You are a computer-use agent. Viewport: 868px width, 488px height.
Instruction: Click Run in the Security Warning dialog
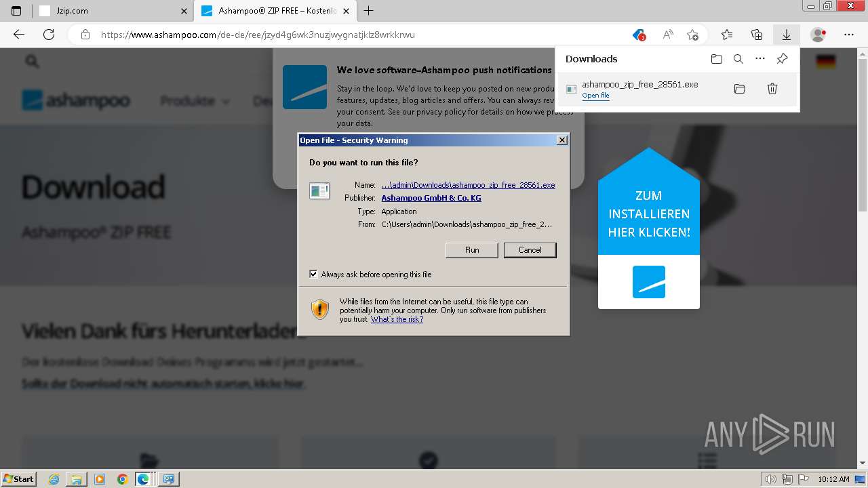click(x=472, y=250)
